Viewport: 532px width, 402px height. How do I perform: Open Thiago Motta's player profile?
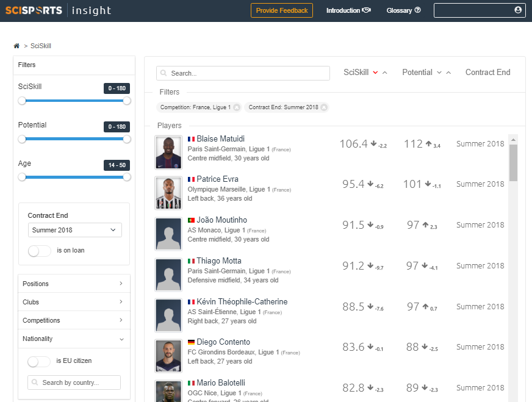pyautogui.click(x=219, y=261)
